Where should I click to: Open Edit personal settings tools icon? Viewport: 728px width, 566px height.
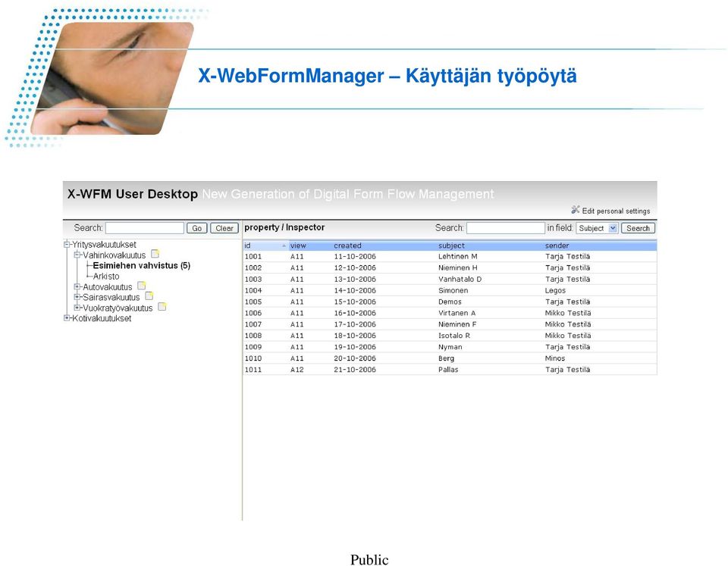pyautogui.click(x=576, y=210)
